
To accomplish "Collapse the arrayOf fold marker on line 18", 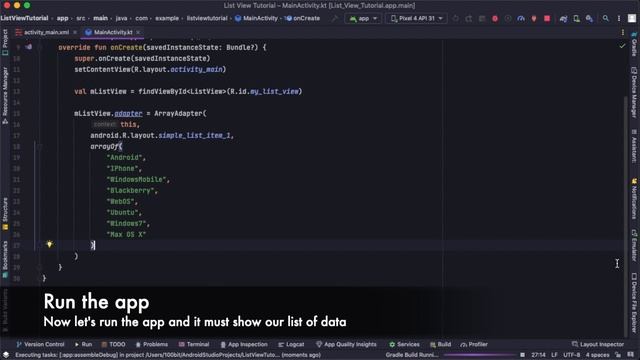I will (x=40, y=147).
